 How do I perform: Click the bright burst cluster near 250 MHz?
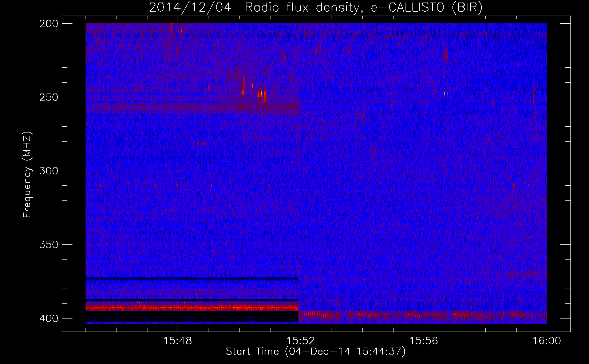click(261, 94)
